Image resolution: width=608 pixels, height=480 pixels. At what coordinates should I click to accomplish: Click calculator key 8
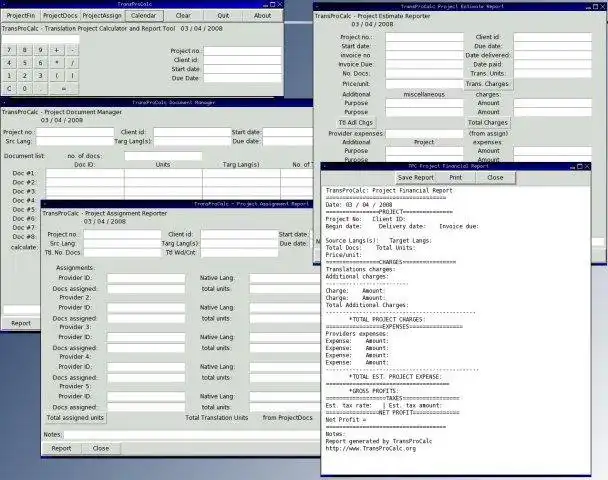pyautogui.click(x=25, y=50)
